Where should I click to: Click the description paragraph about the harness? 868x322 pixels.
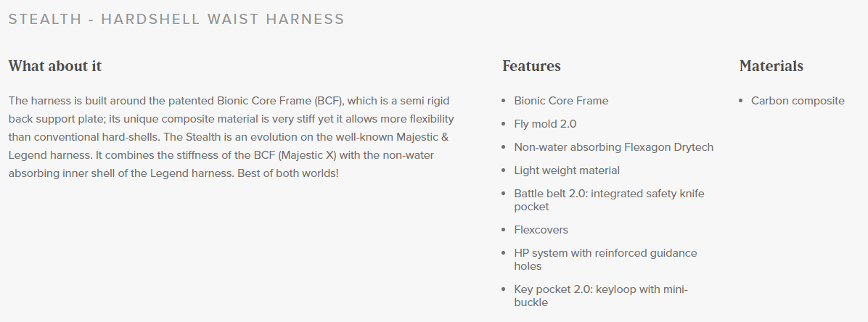232,136
